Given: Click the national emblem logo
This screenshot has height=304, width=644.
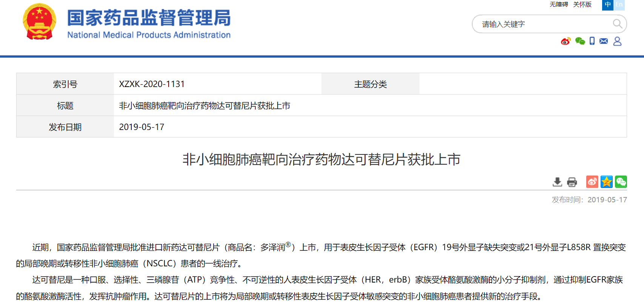Looking at the screenshot, I should [40, 21].
